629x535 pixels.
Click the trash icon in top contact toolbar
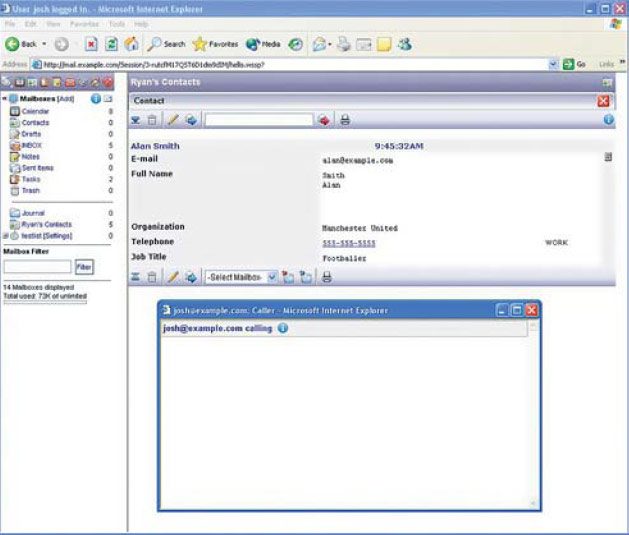[152, 120]
